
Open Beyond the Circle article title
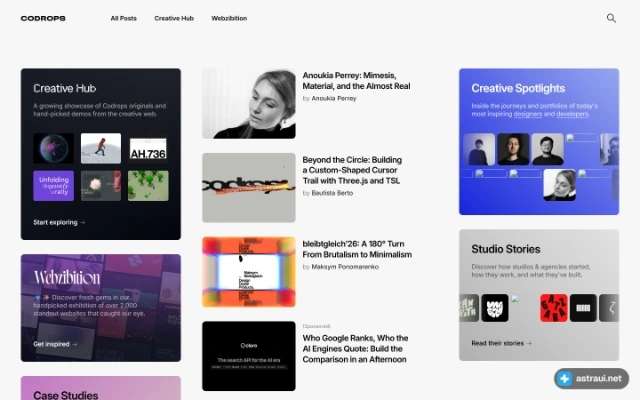(352, 170)
